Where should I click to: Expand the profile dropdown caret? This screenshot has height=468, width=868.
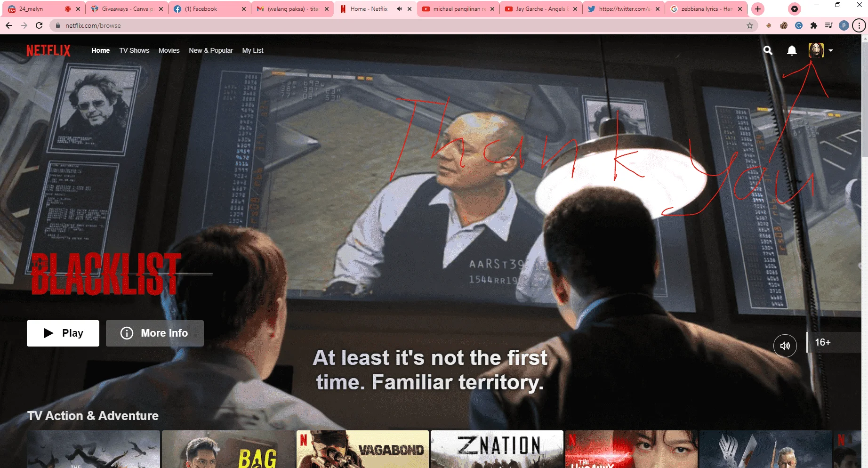[x=831, y=50]
